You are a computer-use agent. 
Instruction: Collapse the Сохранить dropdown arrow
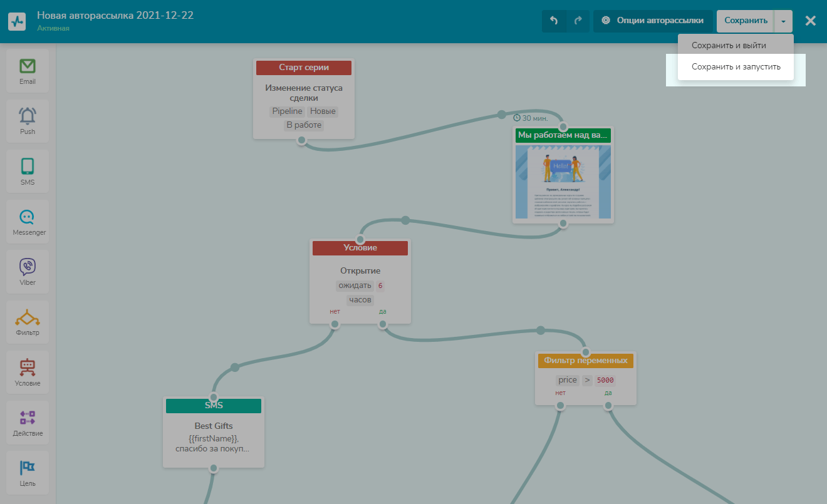pos(783,21)
